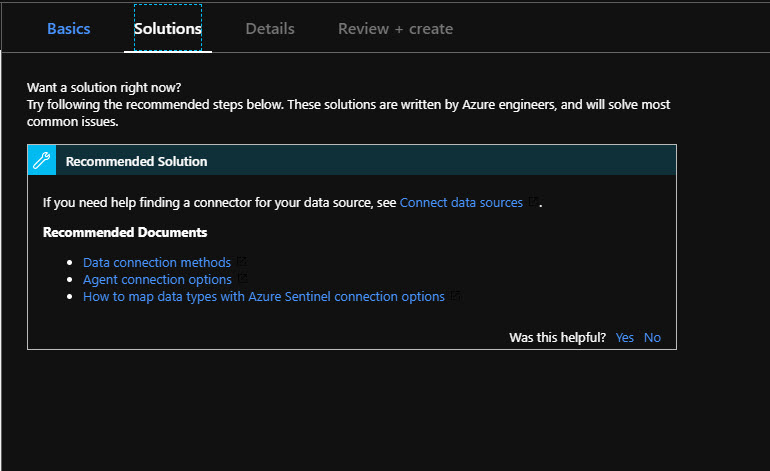Answer Yes to Was this helpful
The height and width of the screenshot is (471, 770).
pyautogui.click(x=625, y=337)
